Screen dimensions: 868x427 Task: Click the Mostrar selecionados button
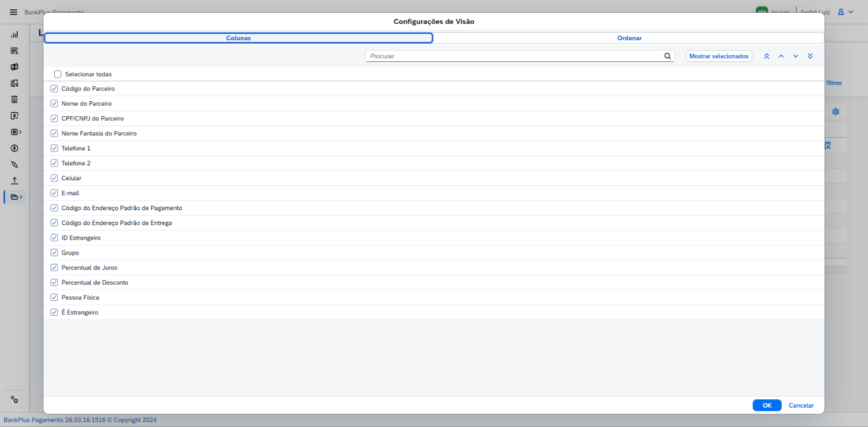pos(719,56)
